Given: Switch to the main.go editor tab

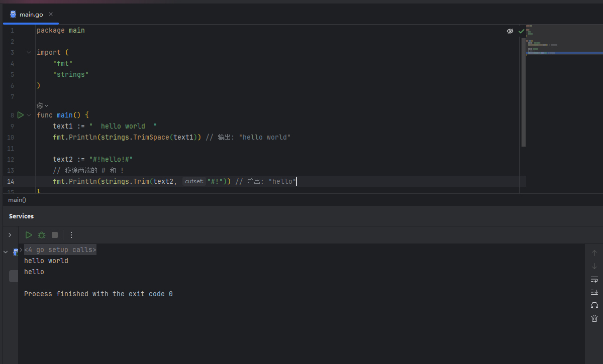Looking at the screenshot, I should tap(31, 15).
